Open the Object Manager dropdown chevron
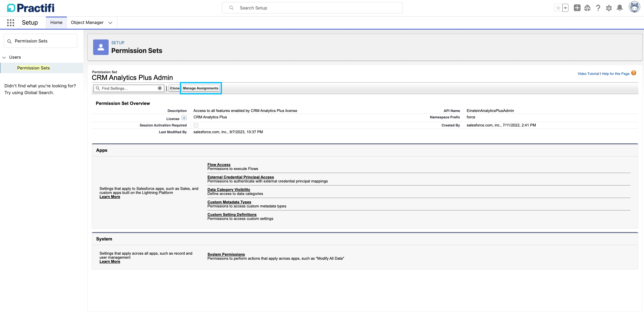The height and width of the screenshot is (313, 644). [x=110, y=23]
